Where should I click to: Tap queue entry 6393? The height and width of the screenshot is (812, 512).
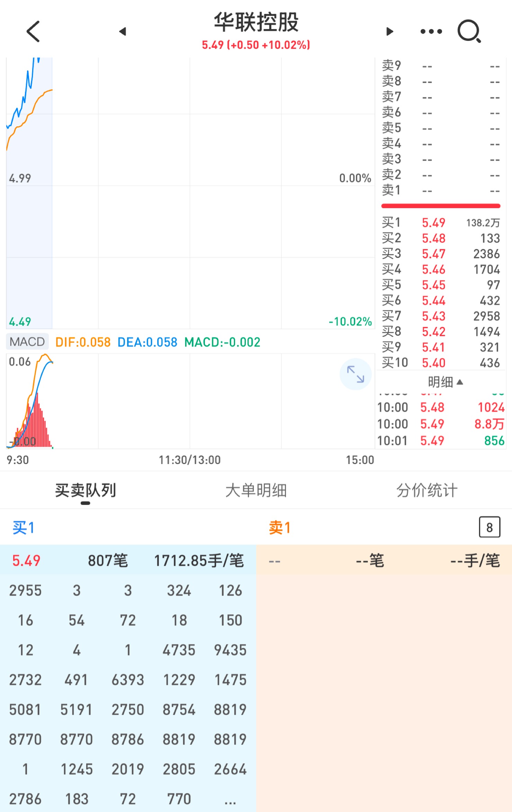[128, 680]
